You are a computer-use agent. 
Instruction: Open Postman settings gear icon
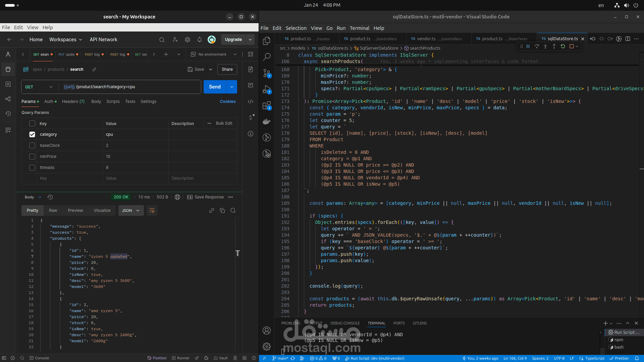(x=187, y=40)
